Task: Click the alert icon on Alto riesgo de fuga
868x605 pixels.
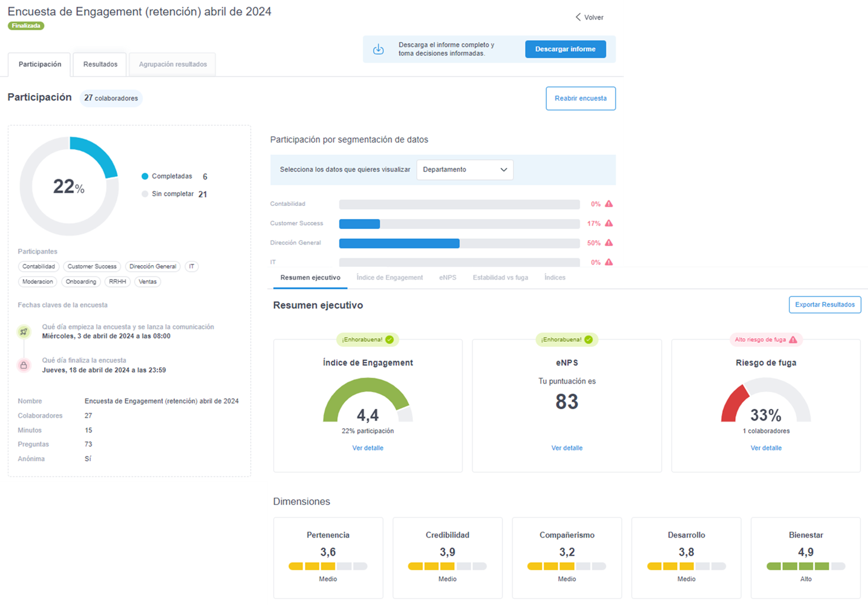Action: point(793,339)
